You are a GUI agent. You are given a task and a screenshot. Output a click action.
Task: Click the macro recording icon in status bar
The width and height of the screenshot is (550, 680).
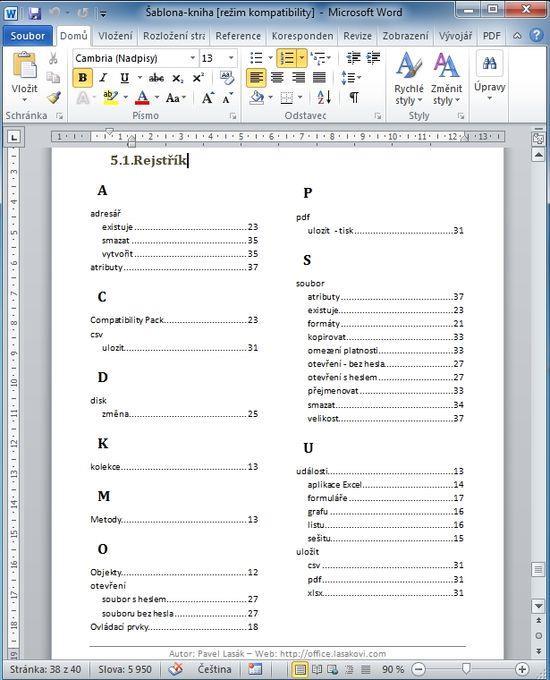tap(255, 669)
